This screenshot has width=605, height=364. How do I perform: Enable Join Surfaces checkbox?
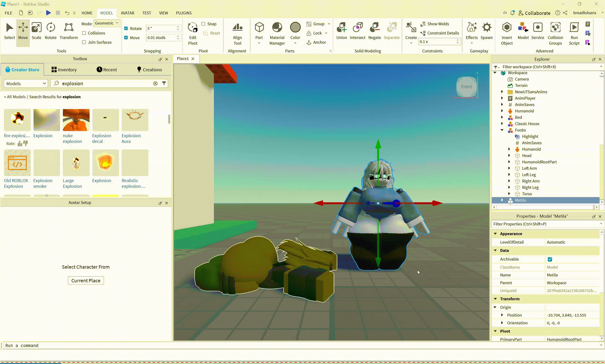click(84, 42)
